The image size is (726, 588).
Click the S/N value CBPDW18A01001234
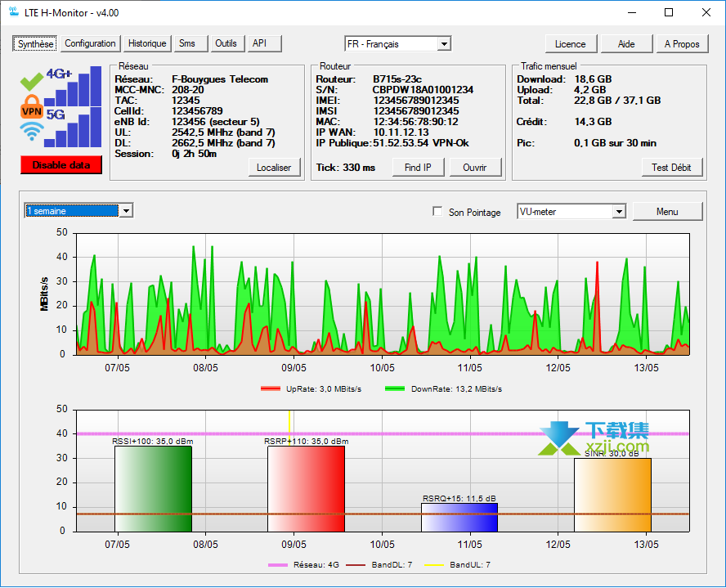point(423,90)
